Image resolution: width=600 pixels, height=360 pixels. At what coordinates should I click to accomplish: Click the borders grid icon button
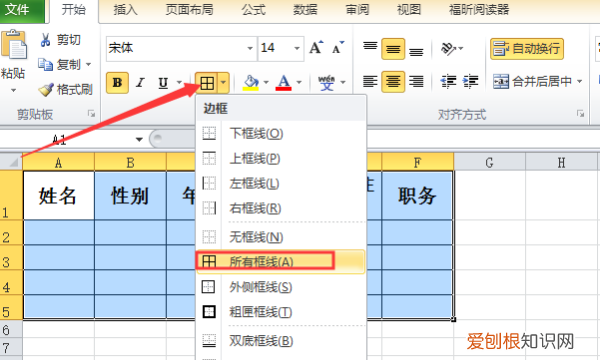[207, 83]
